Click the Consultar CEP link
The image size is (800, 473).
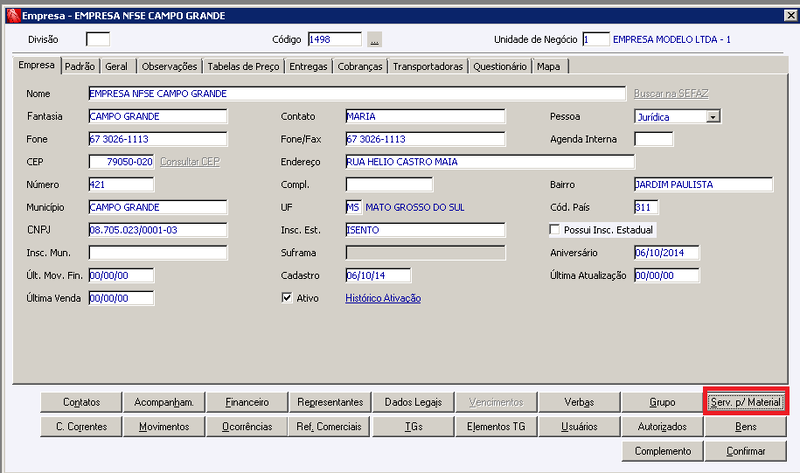pyautogui.click(x=190, y=162)
